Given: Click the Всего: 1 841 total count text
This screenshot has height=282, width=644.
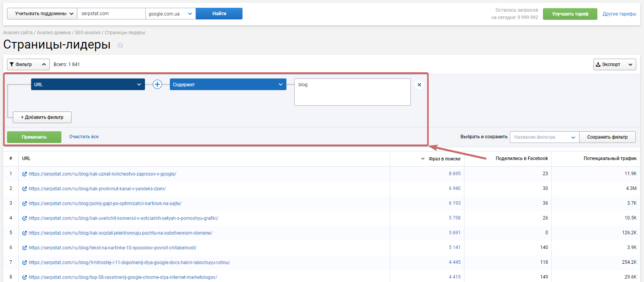Looking at the screenshot, I should coord(66,64).
